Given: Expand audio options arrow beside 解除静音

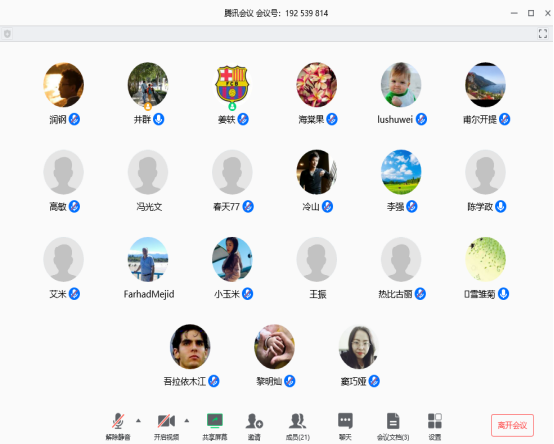Looking at the screenshot, I should pos(138,420).
